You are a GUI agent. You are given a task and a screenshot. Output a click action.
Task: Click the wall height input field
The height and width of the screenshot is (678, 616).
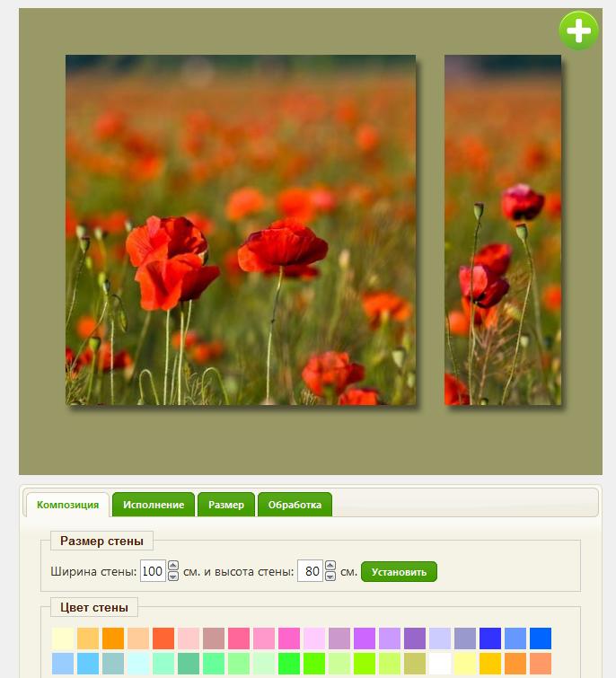[x=309, y=571]
